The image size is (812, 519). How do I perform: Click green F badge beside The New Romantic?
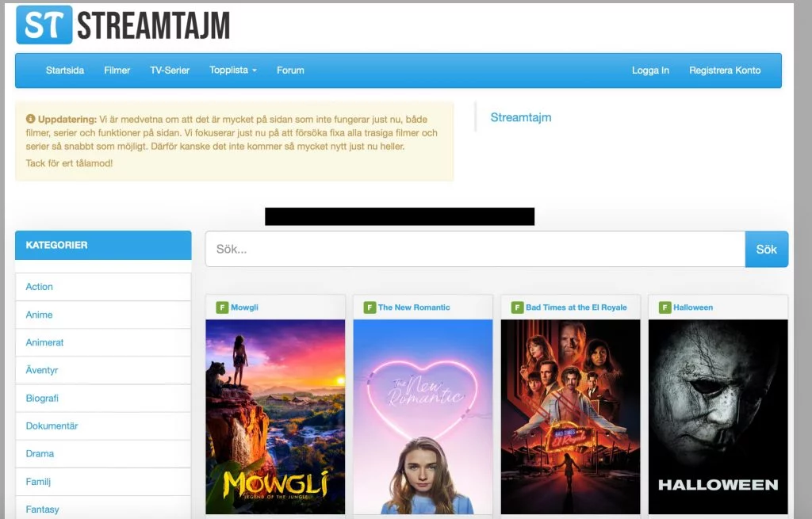(370, 307)
